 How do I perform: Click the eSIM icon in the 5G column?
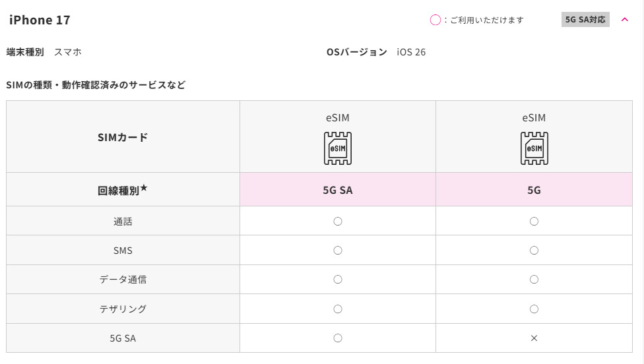coord(534,148)
